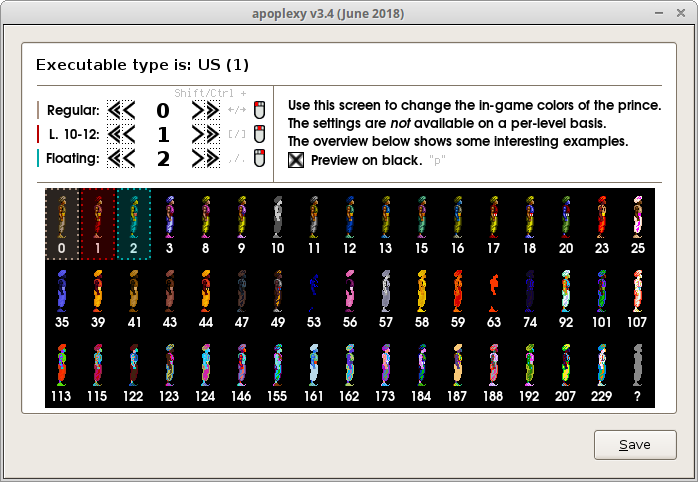Decrease L. 10-12 color by one
This screenshot has height=482, width=698.
point(128,134)
